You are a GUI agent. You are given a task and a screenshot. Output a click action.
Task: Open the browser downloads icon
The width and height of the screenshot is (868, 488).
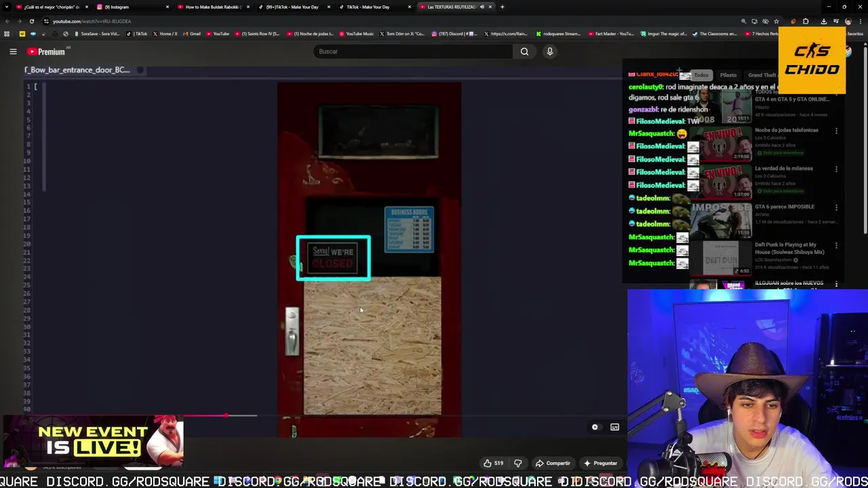pos(823,22)
